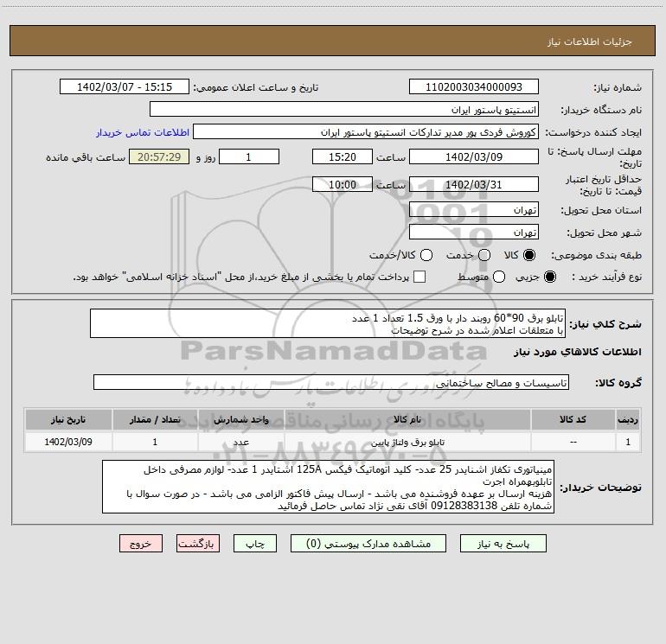Choose متوسط purchase process type
The height and width of the screenshot is (644, 666).
[x=499, y=277]
